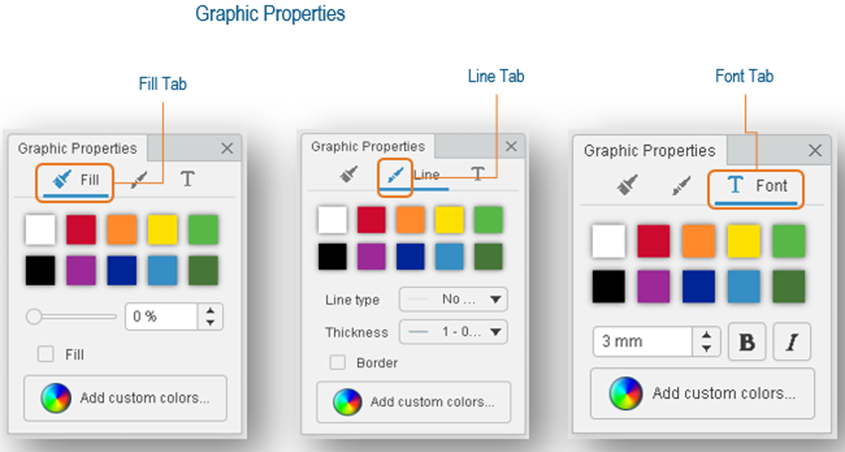The height and width of the screenshot is (452, 845).
Task: Click the fill opacity slider handle
Action: click(x=34, y=317)
